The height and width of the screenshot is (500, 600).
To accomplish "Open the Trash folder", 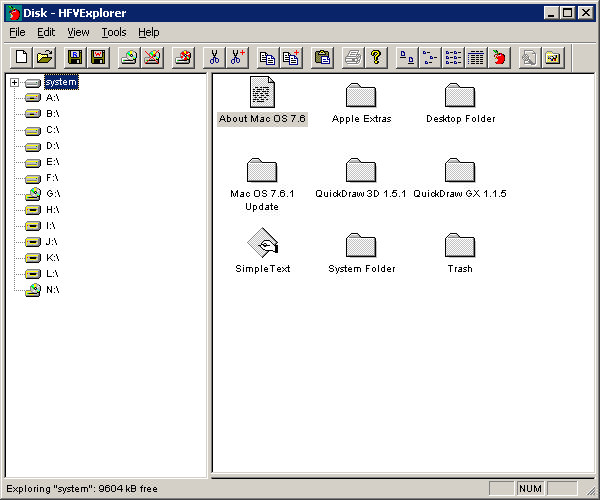I will click(460, 245).
